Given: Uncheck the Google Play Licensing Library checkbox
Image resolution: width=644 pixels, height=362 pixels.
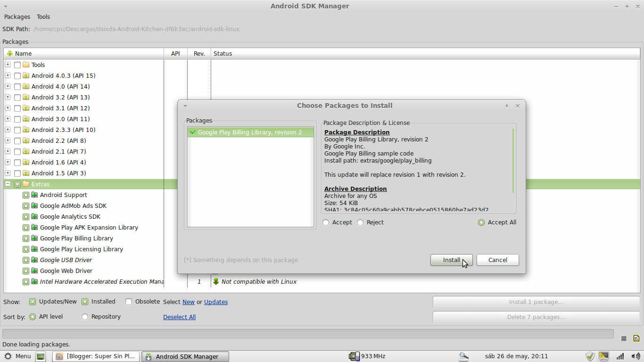Looking at the screenshot, I should [x=26, y=249].
